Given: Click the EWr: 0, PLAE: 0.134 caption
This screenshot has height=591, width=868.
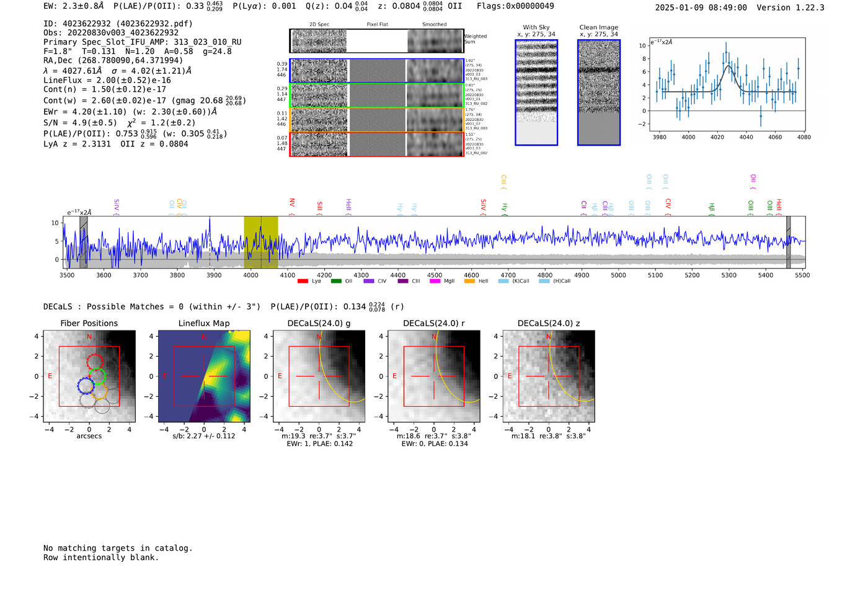Looking at the screenshot, I should pos(435,444).
